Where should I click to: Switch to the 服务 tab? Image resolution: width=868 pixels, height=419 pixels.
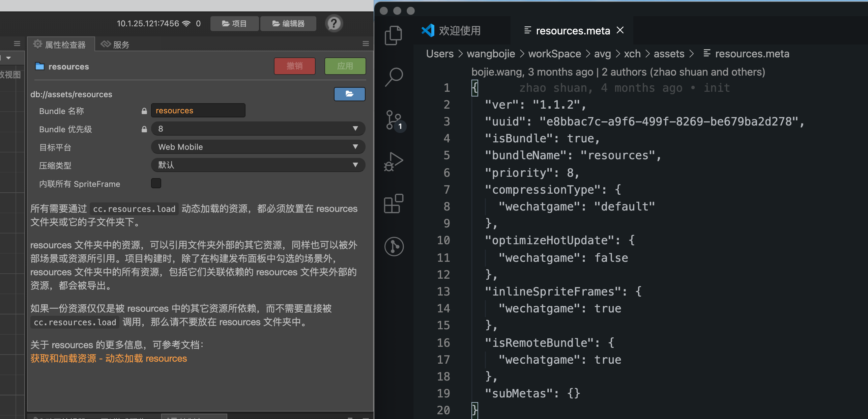pyautogui.click(x=115, y=45)
